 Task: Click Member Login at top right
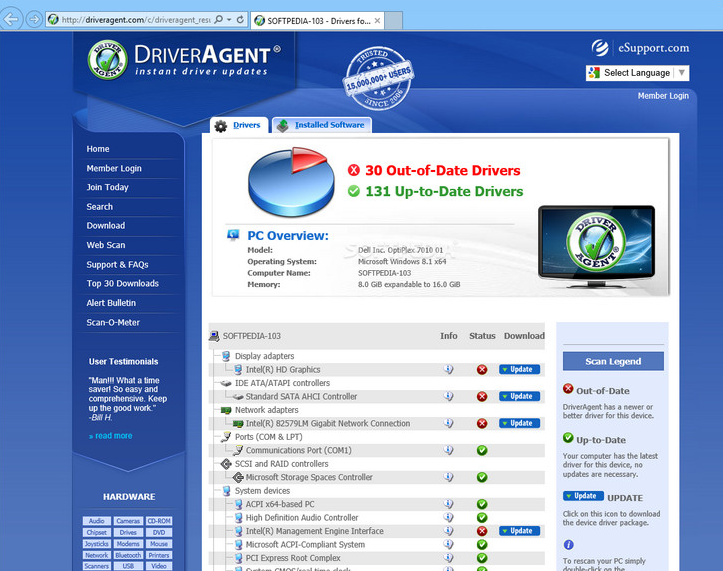(x=663, y=96)
